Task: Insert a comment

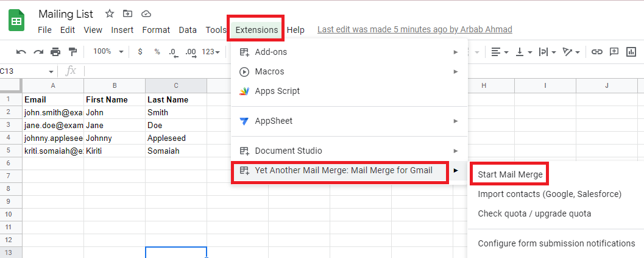Action: [614, 52]
